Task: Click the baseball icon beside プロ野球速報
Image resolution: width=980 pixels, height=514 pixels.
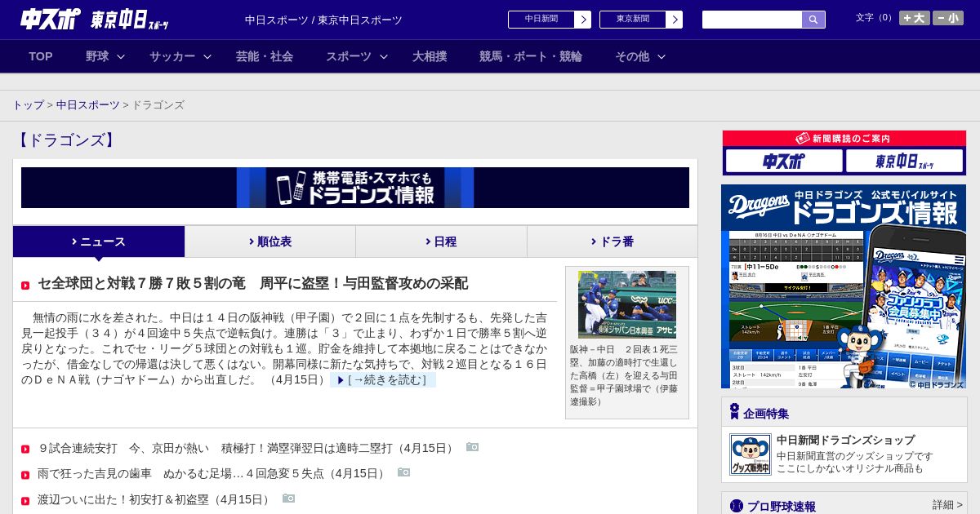Action: [x=737, y=506]
